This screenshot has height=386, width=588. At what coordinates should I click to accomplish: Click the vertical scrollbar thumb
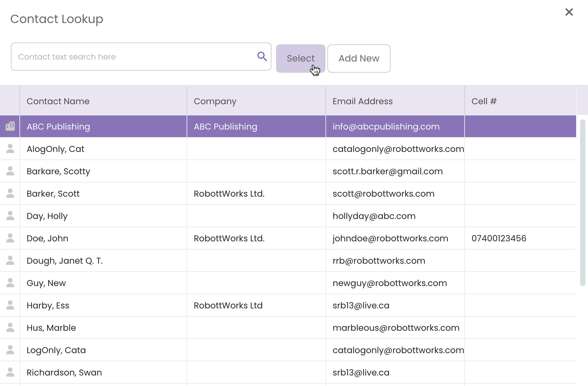click(583, 203)
